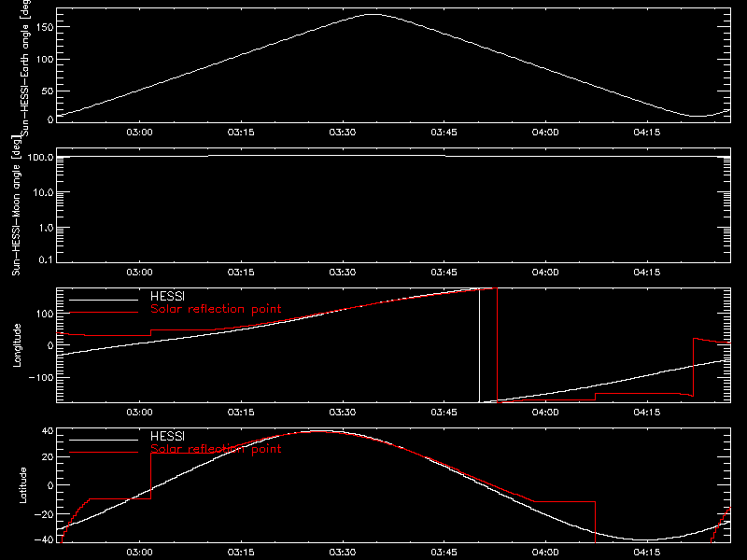The width and height of the screenshot is (747, 560).
Task: Click the 04:15 time label under Longitude panel
Action: click(646, 412)
